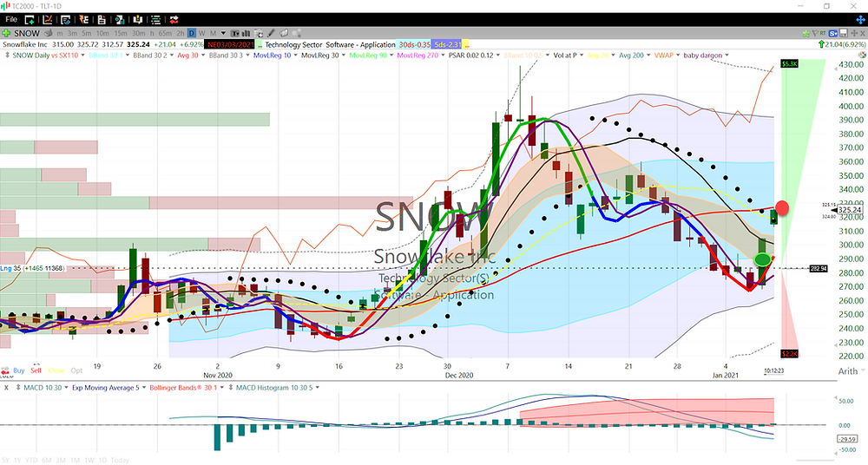This screenshot has width=868, height=465.
Task: Open the chart bars toolbar icon
Action: (x=120, y=20)
